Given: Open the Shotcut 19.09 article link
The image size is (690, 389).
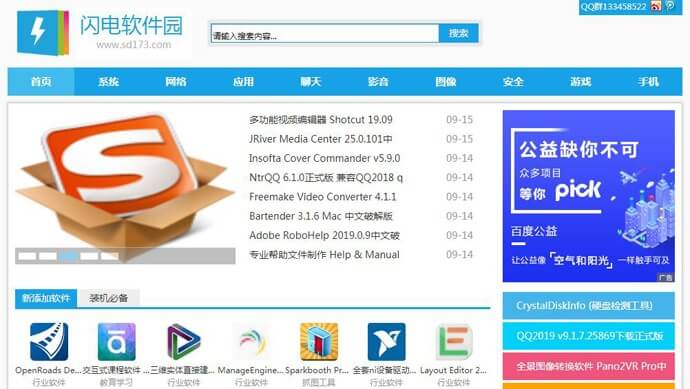Looking at the screenshot, I should 321,120.
